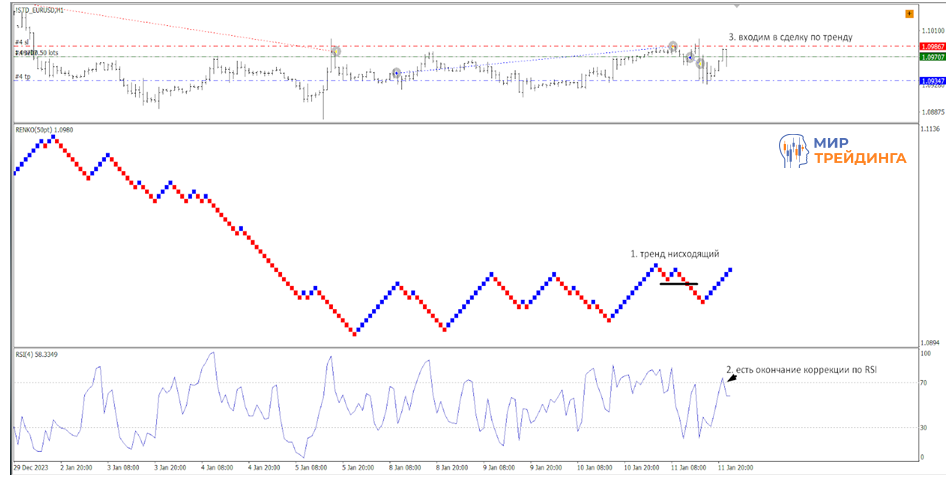Viewport: 952px width, 485px height.
Task: Select annotation '3. входим в сделку по тренду'
Action: (x=790, y=37)
